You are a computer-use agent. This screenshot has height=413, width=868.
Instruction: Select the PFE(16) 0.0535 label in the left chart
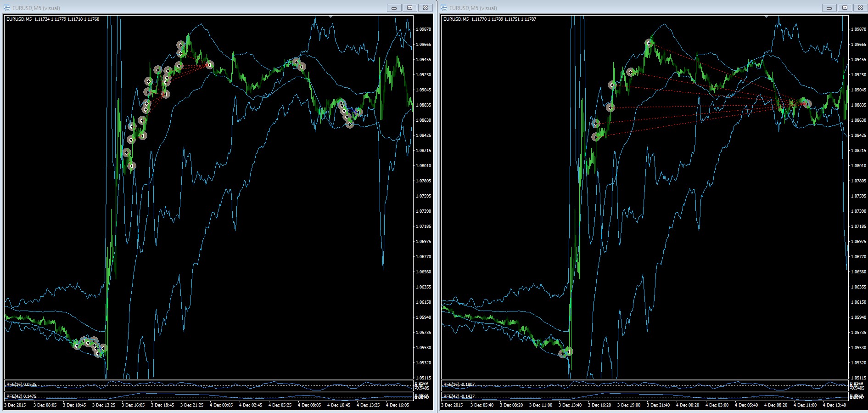(22, 384)
